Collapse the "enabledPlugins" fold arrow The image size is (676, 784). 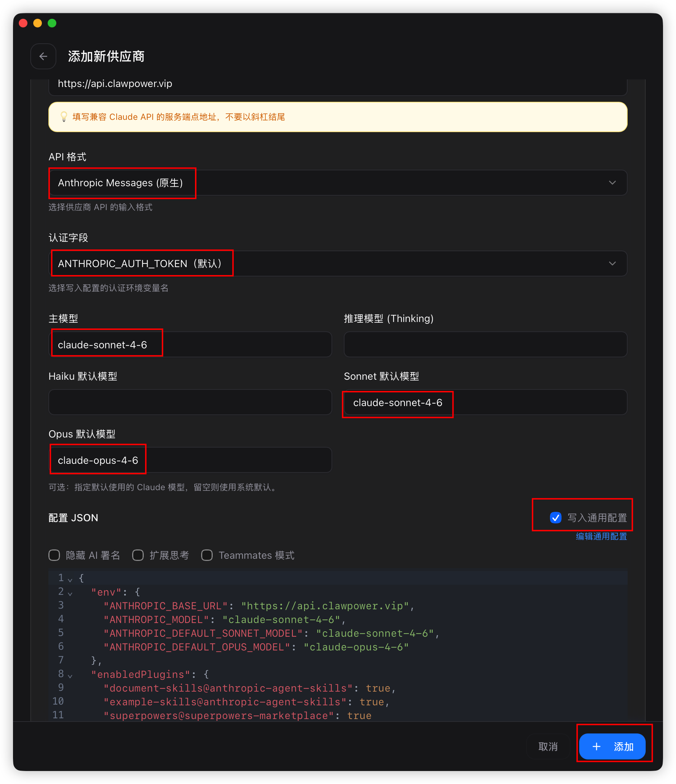click(70, 676)
